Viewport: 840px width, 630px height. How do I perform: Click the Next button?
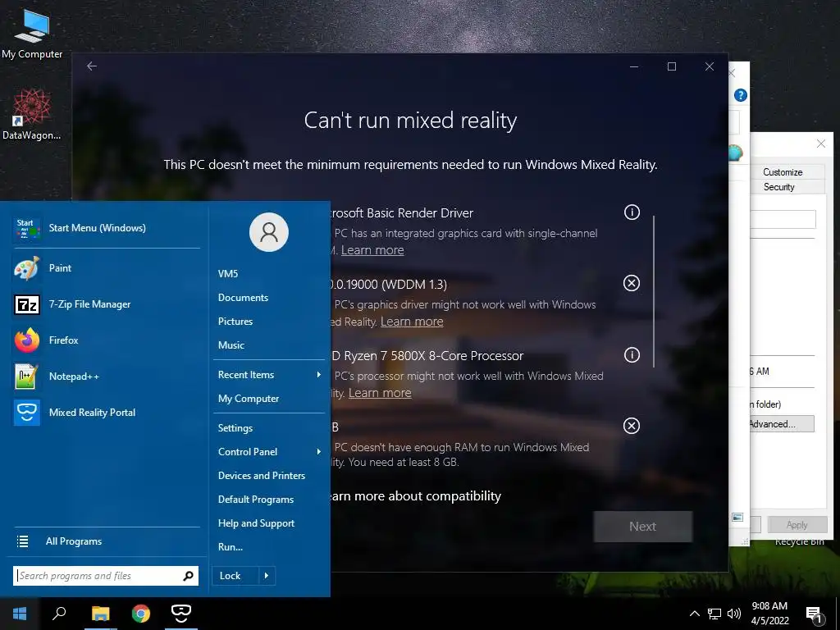[643, 527]
